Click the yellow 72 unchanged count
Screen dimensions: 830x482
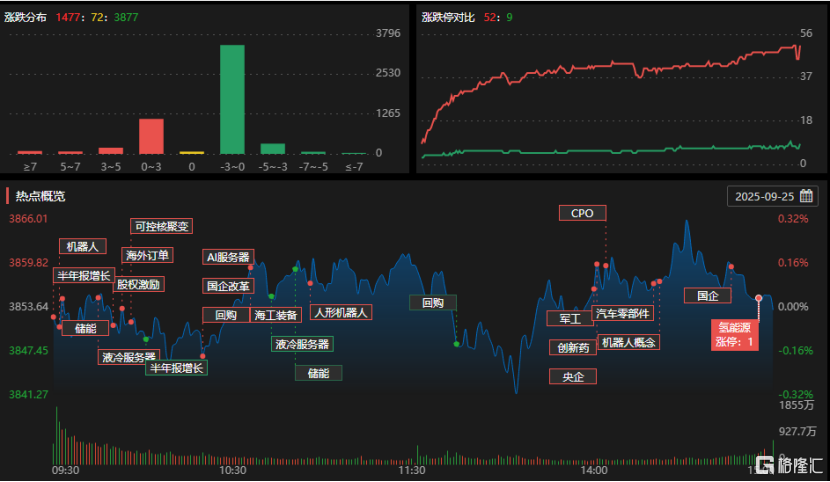(x=97, y=17)
